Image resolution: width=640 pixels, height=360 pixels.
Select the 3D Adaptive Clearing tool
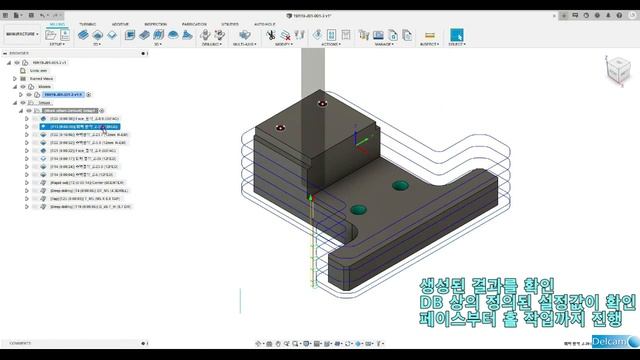point(130,35)
